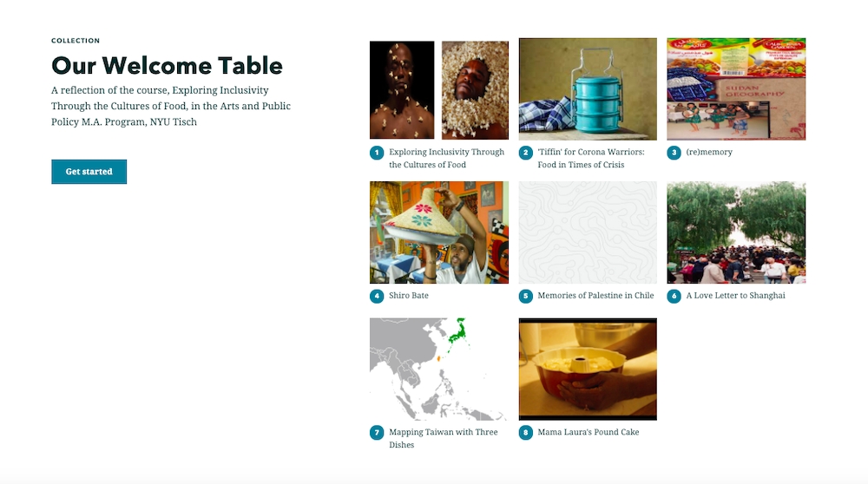
Task: Click the number 2 circle badge
Action: tap(525, 153)
